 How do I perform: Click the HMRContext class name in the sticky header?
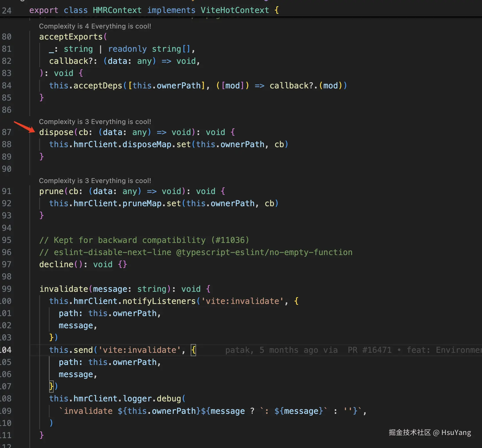(117, 10)
